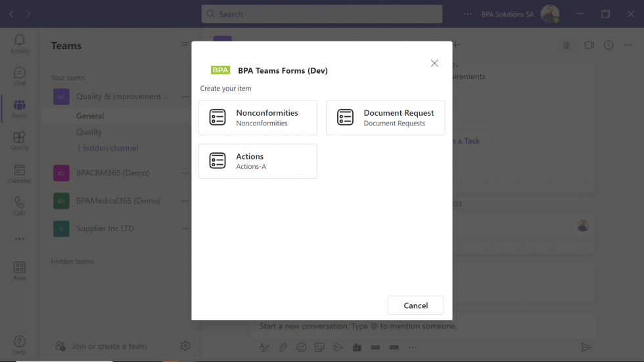Open the Calendar app icon

(20, 173)
